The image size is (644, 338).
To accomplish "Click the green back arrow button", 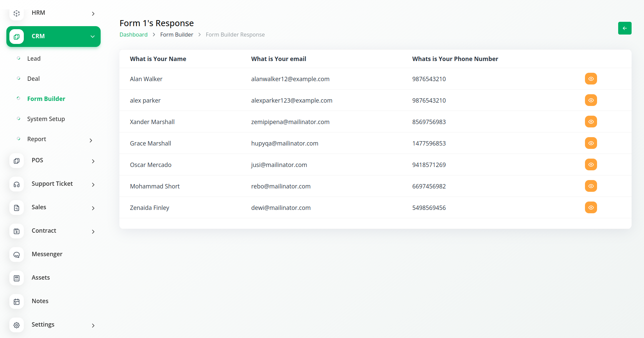I will [x=625, y=28].
